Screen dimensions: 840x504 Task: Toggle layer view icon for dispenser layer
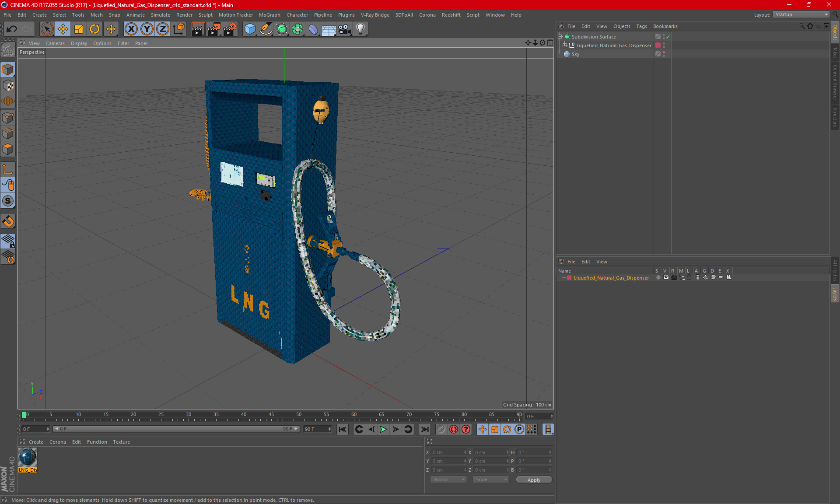666,277
